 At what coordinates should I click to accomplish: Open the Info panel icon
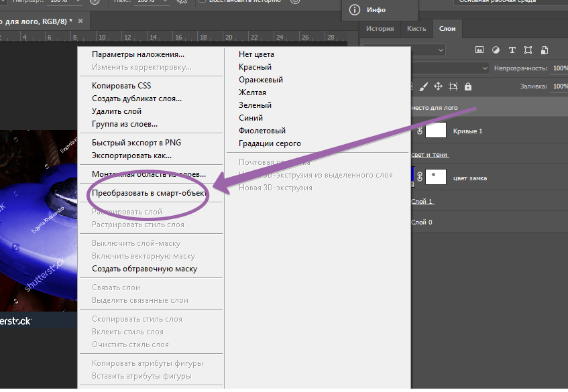pos(354,10)
